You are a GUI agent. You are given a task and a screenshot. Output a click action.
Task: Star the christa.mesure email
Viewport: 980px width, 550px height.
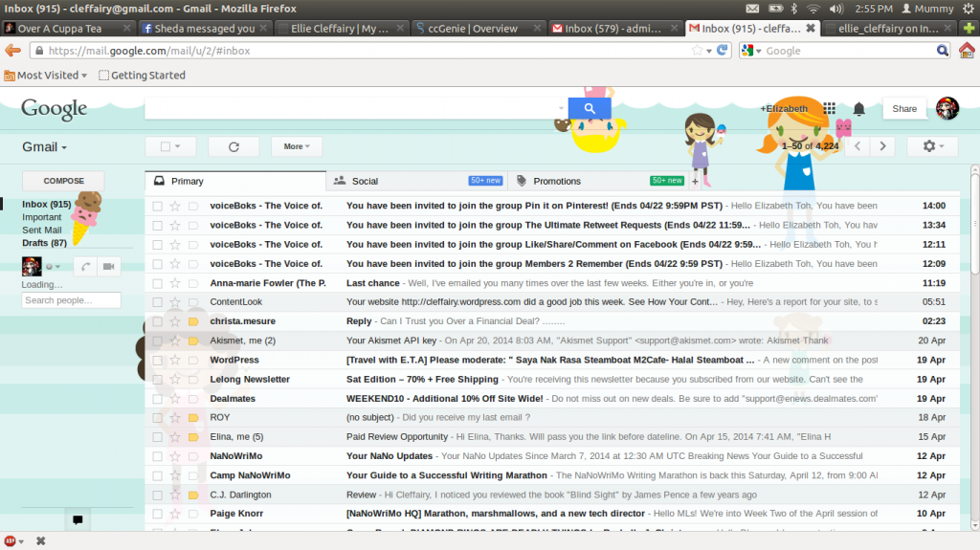175,321
